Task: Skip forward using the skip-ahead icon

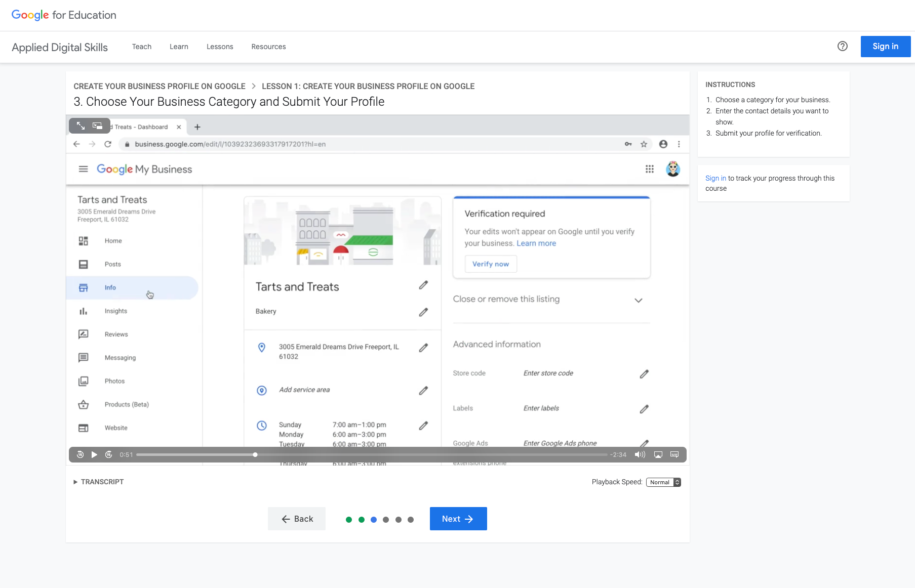Action: point(108,454)
